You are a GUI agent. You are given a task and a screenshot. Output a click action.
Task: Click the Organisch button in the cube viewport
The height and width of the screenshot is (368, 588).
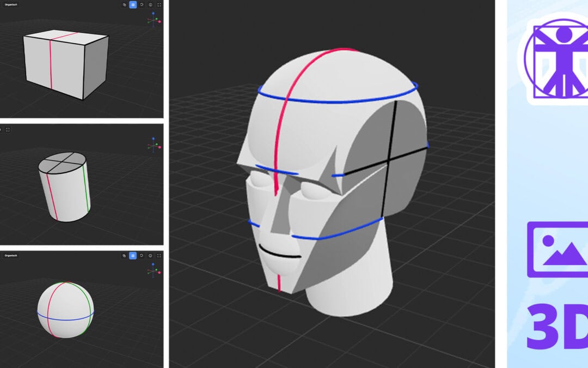click(11, 4)
